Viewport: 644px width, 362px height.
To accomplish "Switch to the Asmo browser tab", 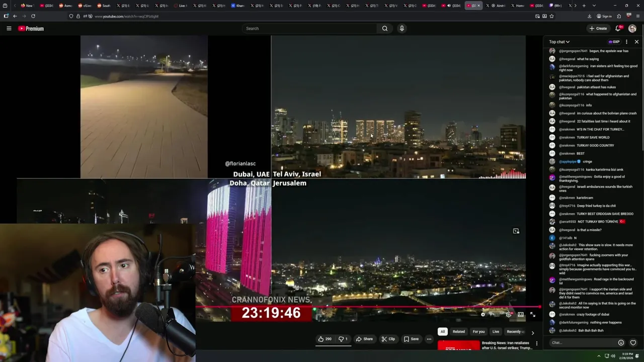I will pos(65,6).
